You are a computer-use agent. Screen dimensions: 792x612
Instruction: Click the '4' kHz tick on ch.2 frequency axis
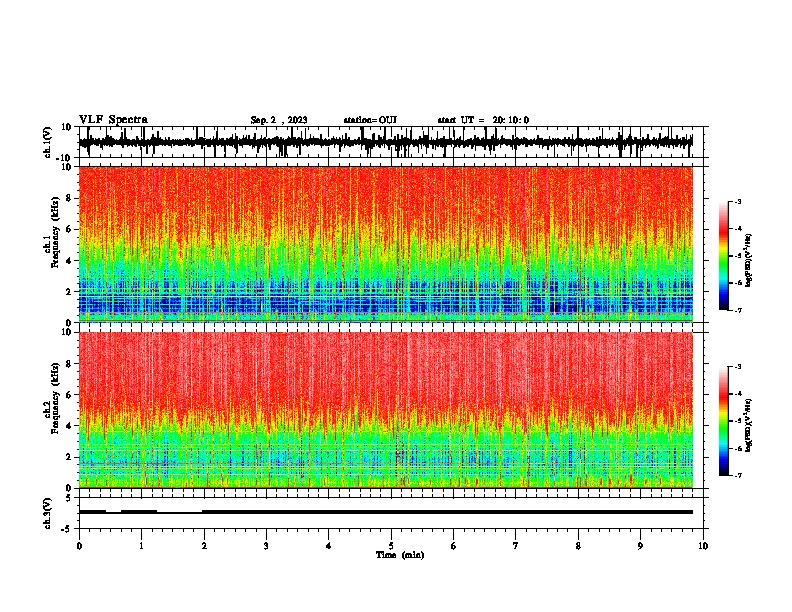[69, 426]
